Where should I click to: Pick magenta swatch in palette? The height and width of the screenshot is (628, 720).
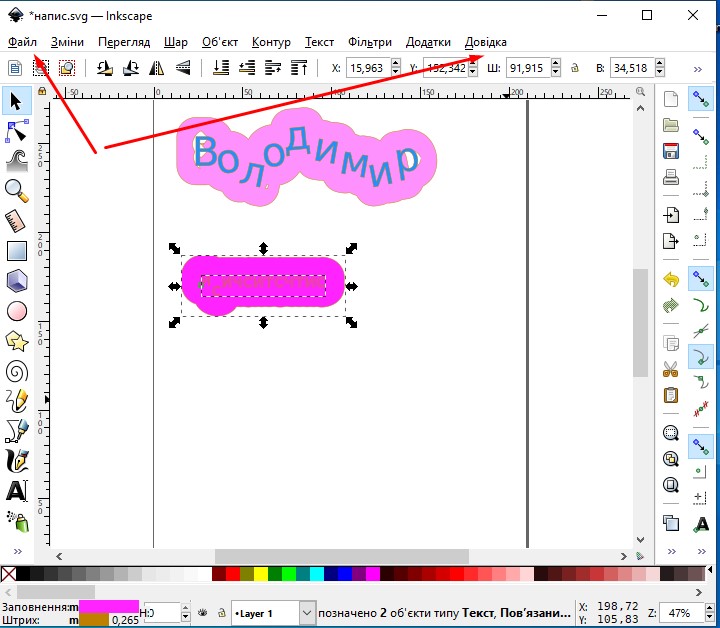373,574
